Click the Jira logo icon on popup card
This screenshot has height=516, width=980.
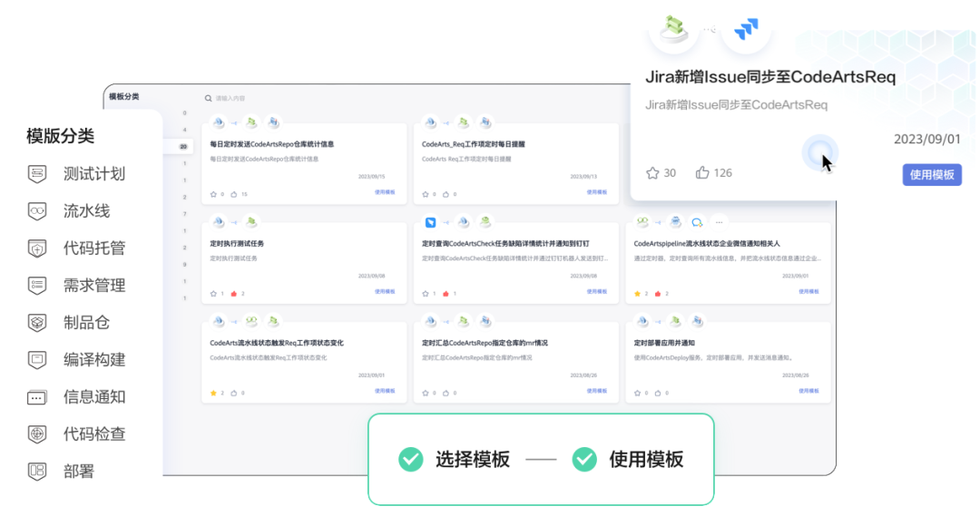(x=746, y=29)
